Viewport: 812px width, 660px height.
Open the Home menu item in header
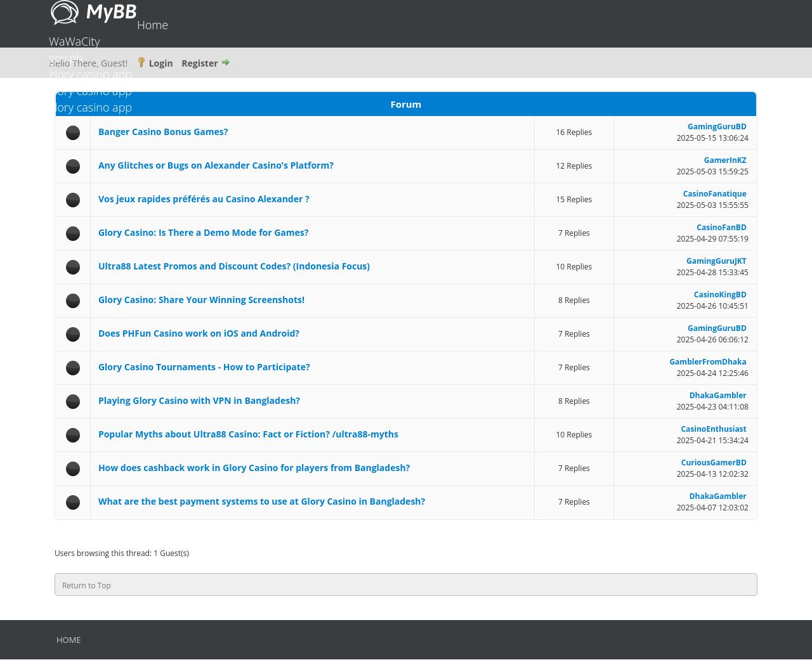pyautogui.click(x=152, y=25)
